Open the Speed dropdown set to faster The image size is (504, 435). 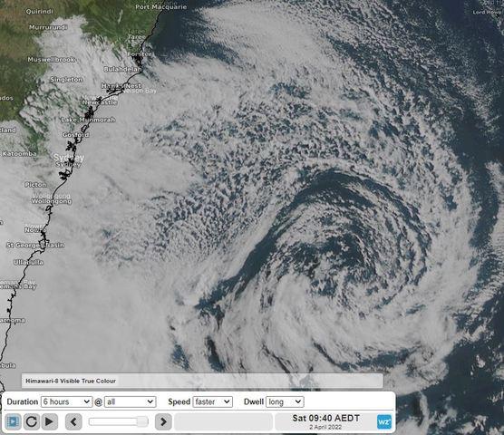pyautogui.click(x=212, y=401)
